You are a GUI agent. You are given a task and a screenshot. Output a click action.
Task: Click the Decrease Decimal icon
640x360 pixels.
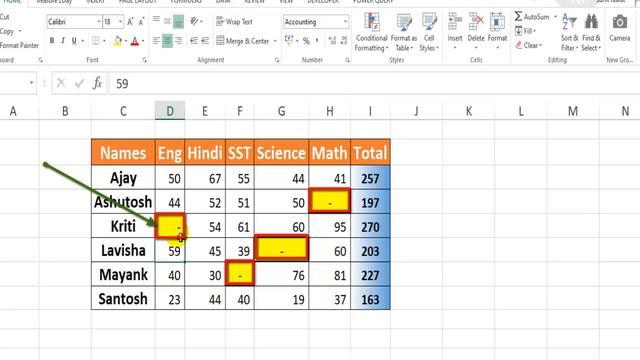click(344, 41)
